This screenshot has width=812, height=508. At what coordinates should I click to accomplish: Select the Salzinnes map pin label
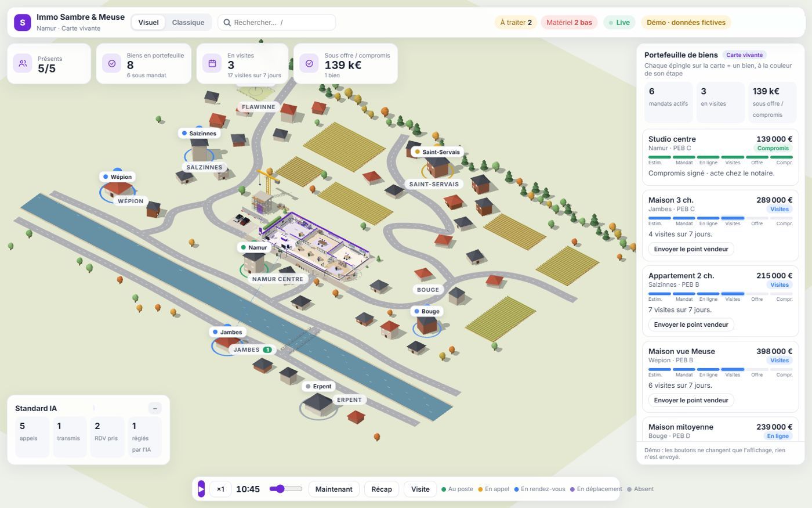point(199,134)
